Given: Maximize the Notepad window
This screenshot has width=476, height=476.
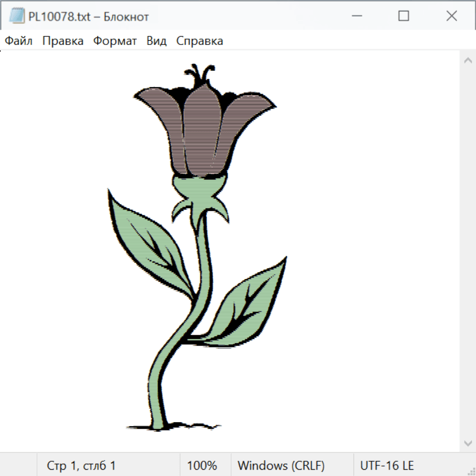Looking at the screenshot, I should [404, 16].
